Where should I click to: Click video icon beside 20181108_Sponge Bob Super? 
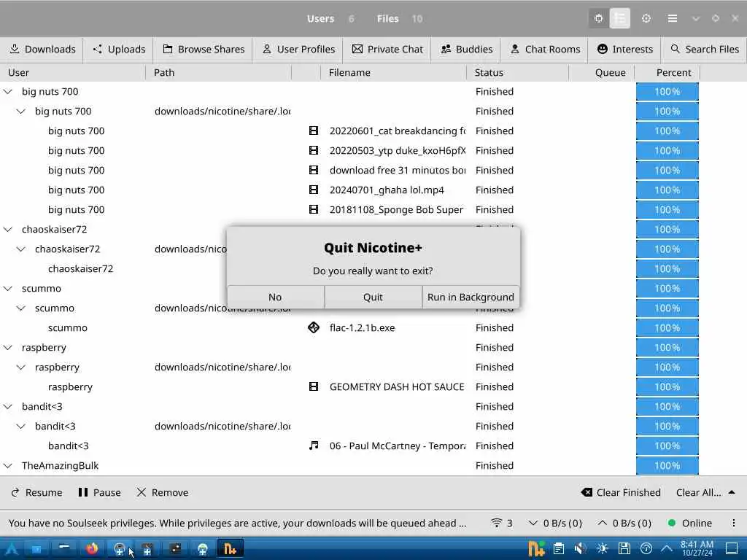tap(314, 209)
